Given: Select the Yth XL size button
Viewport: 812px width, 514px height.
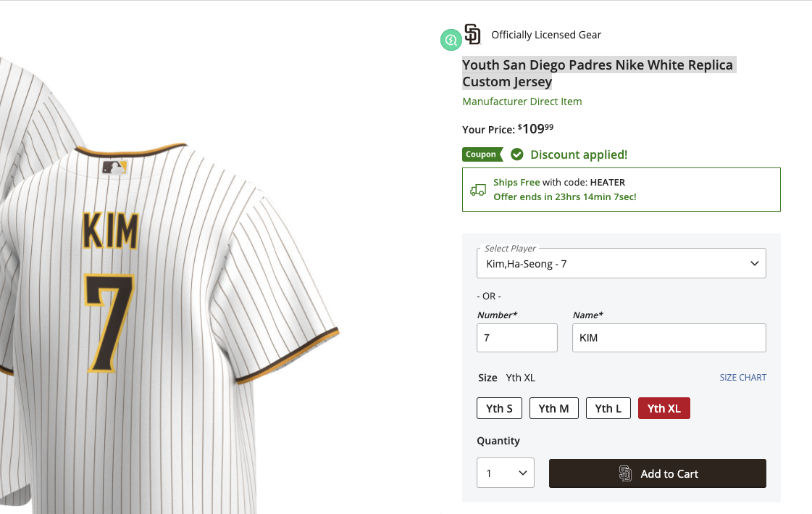Looking at the screenshot, I should (x=664, y=408).
